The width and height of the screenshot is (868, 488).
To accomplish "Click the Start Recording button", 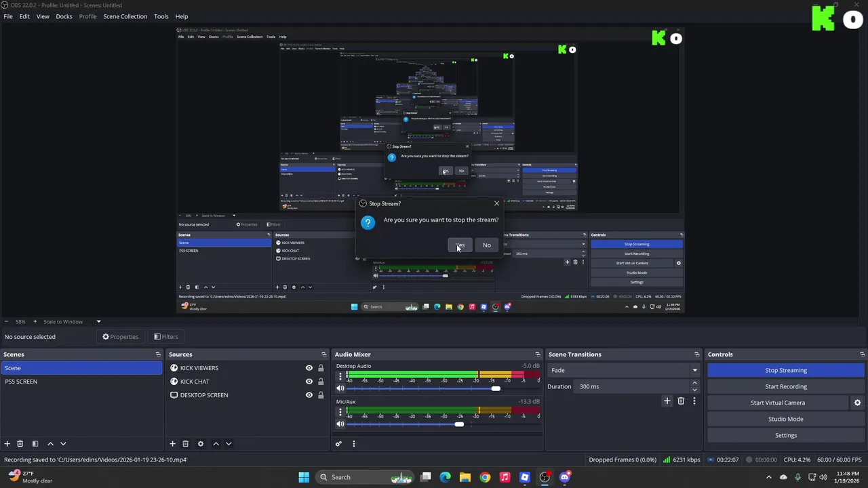I will point(786,386).
